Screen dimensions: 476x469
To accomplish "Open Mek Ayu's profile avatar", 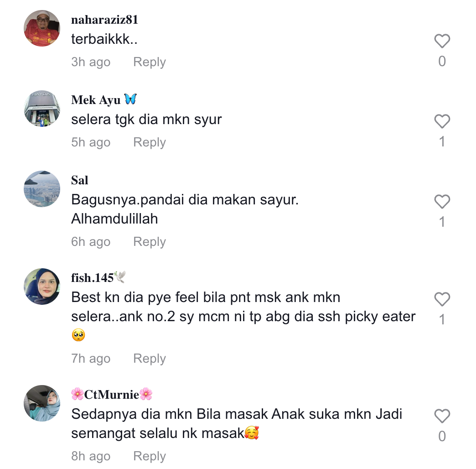I will coord(42,109).
